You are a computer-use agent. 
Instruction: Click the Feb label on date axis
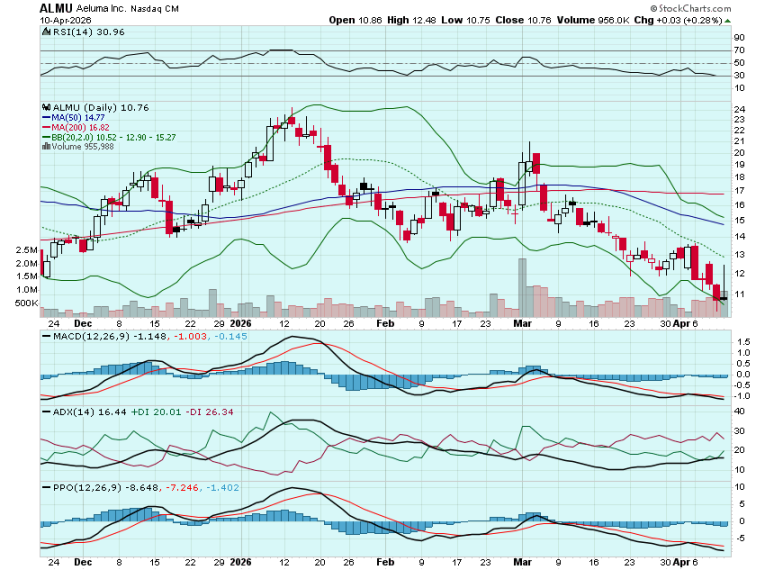click(x=384, y=324)
